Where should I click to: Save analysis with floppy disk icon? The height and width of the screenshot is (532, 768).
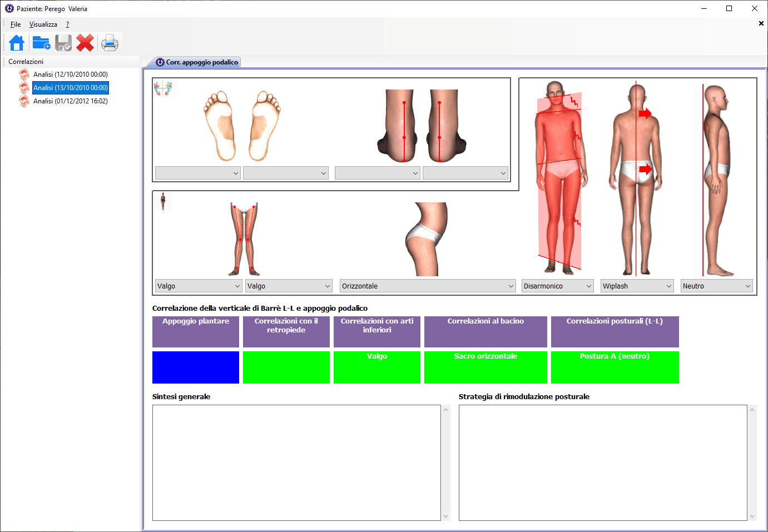point(63,43)
